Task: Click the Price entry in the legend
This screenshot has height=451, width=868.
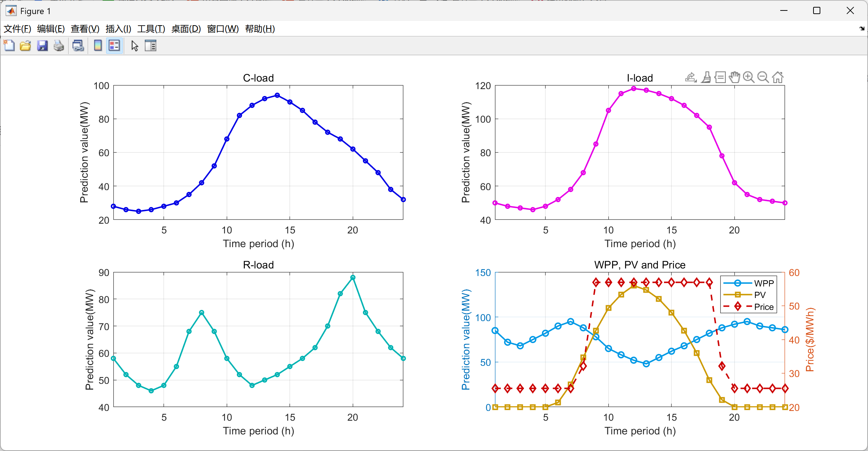Action: click(764, 307)
